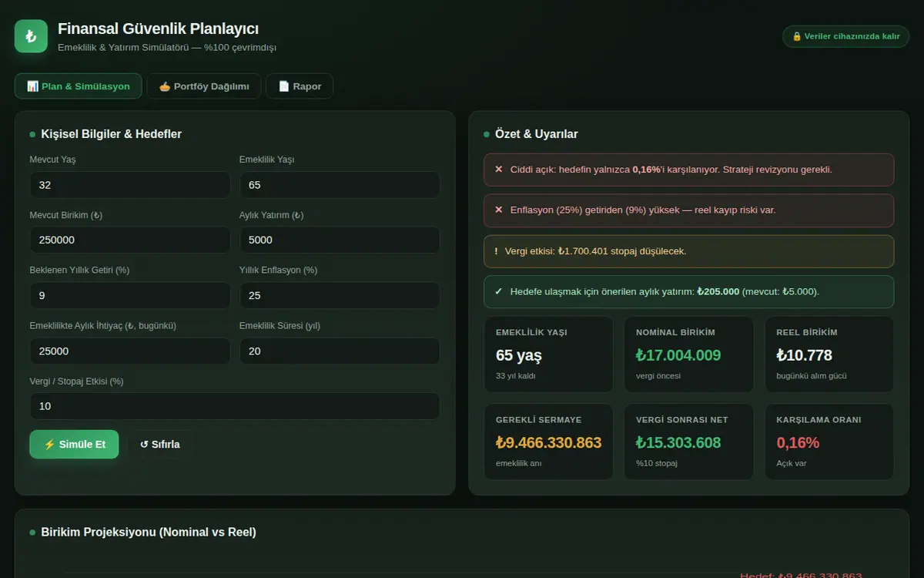The image size is (924, 578).
Task: Edit the Beklenen Yıllık Getiri field
Action: click(130, 295)
